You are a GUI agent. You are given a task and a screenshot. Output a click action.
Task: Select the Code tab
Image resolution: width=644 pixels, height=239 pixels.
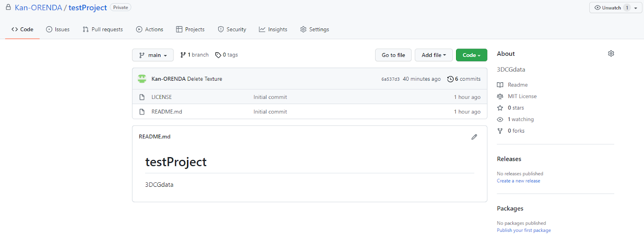[22, 29]
